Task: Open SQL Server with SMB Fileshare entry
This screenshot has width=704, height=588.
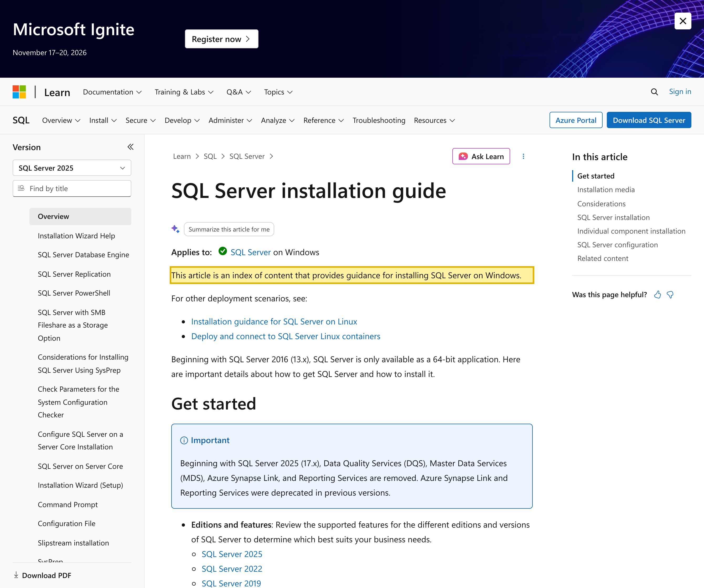Action: [73, 325]
